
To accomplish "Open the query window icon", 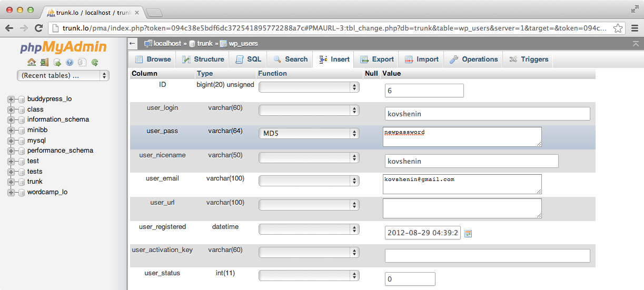I will pyautogui.click(x=57, y=62).
